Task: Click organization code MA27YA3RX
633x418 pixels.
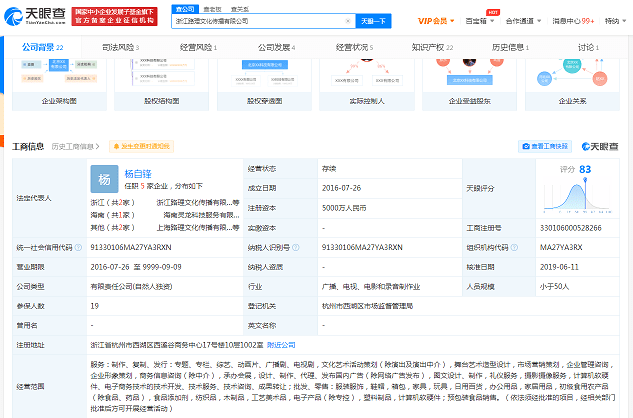Action: 561,247
